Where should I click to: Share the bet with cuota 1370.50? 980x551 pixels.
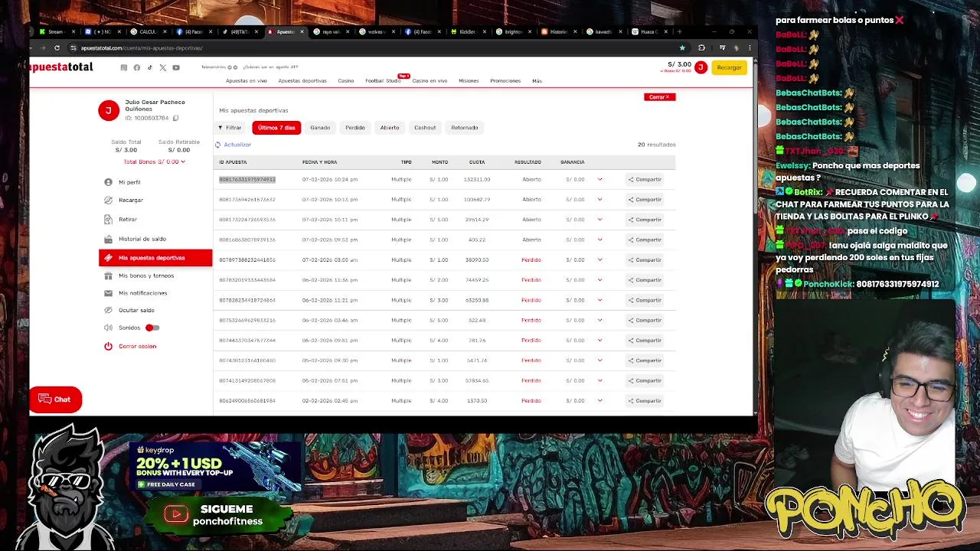(x=645, y=400)
